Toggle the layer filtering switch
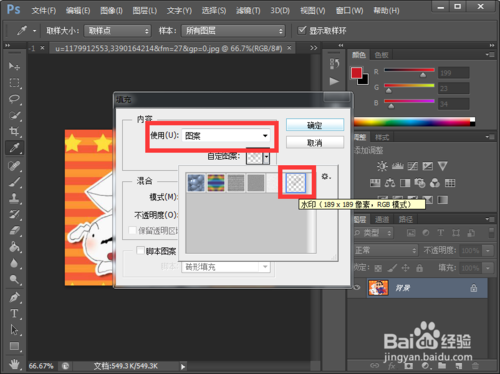The image size is (500, 374). point(491,232)
